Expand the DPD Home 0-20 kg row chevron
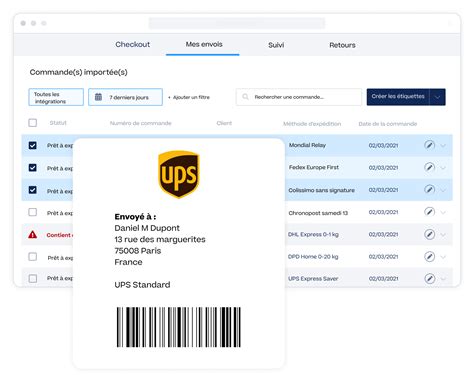Viewport: 474px width, 375px height. (x=443, y=257)
